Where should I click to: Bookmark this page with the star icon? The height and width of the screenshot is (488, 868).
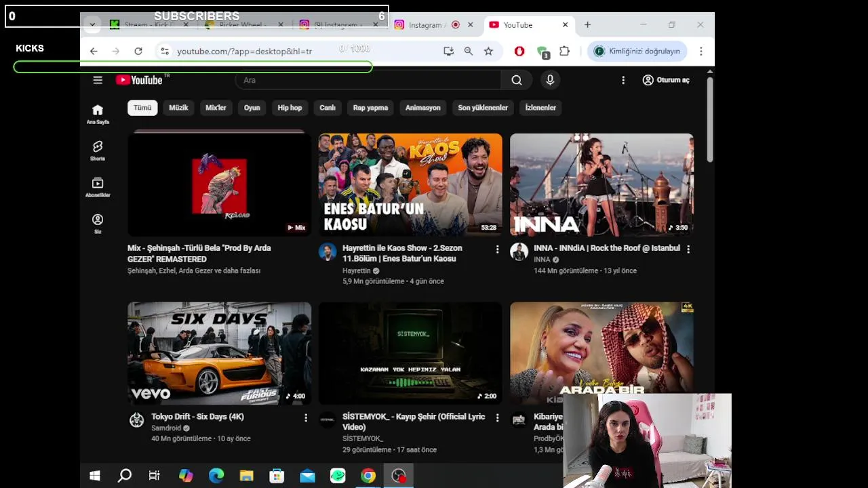pyautogui.click(x=488, y=51)
